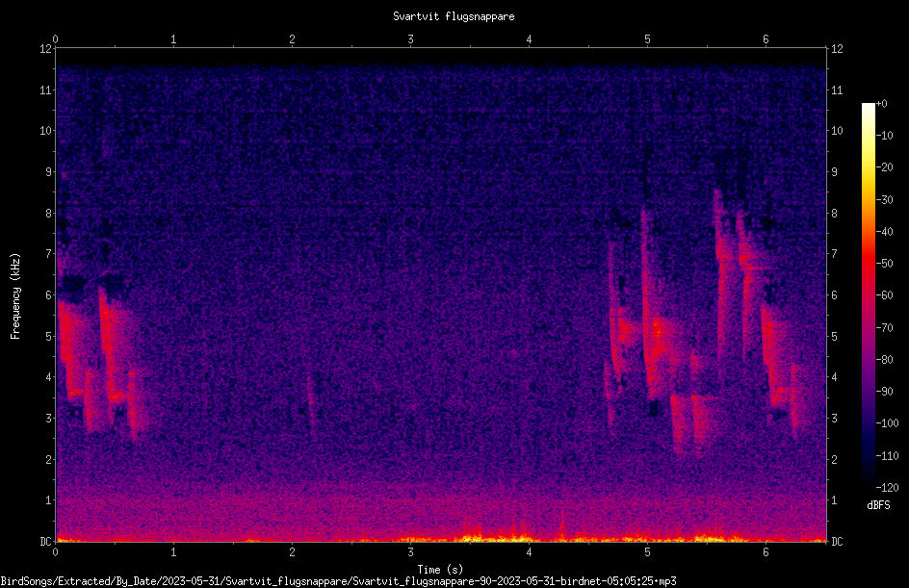Viewport: 909px width, 588px height.
Task: Select the 5 second tick on top time axis
Action: coord(647,39)
